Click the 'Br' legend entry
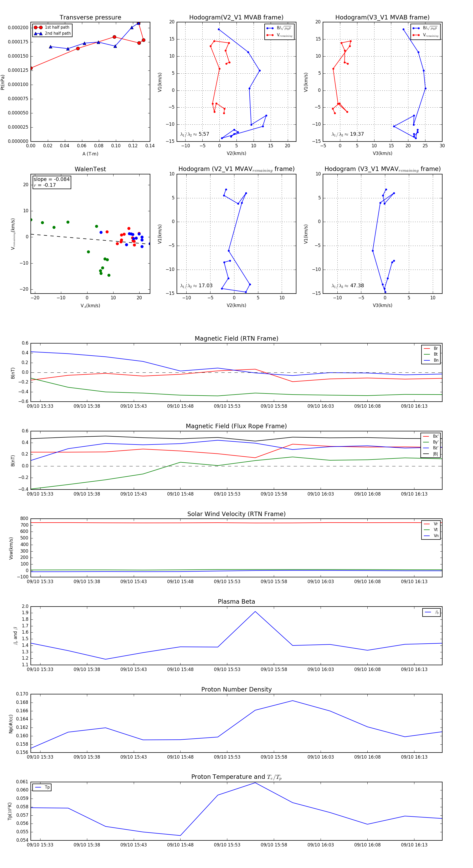Image resolution: width=473 pixels, height=868 pixels. pyautogui.click(x=431, y=349)
